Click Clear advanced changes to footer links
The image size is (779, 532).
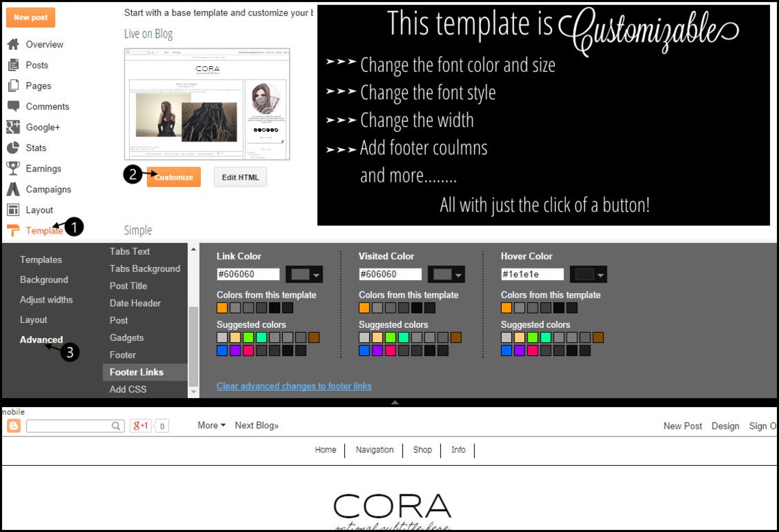[294, 386]
